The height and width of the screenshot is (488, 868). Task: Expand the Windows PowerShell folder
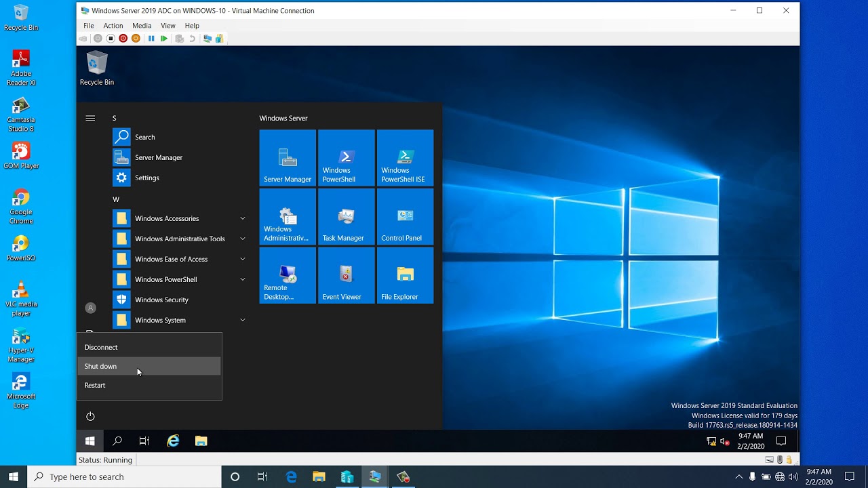(179, 279)
